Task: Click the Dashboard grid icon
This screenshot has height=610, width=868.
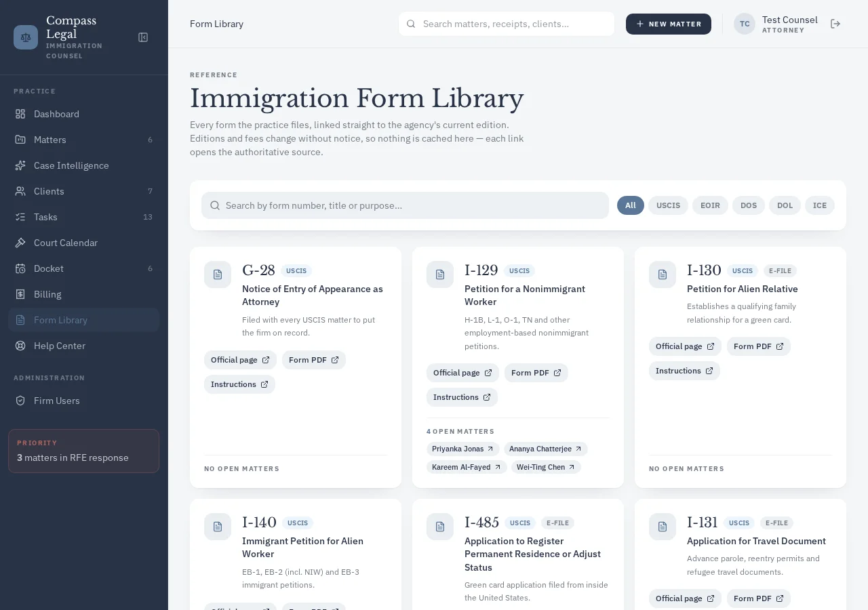Action: (x=20, y=114)
